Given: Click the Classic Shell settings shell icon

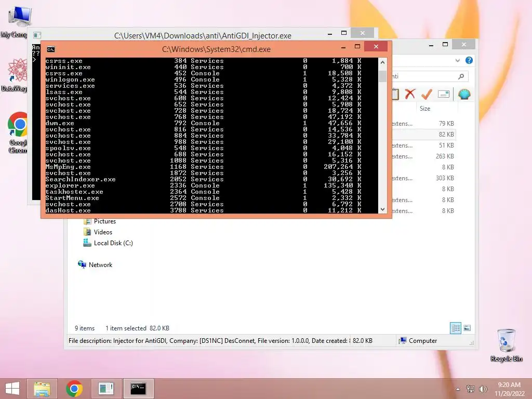Looking at the screenshot, I should (464, 94).
